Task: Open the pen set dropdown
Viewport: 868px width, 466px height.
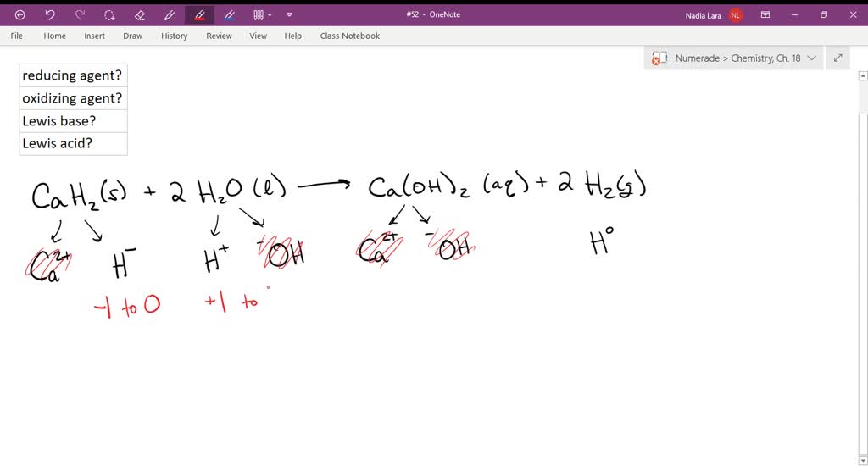Action: click(x=263, y=14)
